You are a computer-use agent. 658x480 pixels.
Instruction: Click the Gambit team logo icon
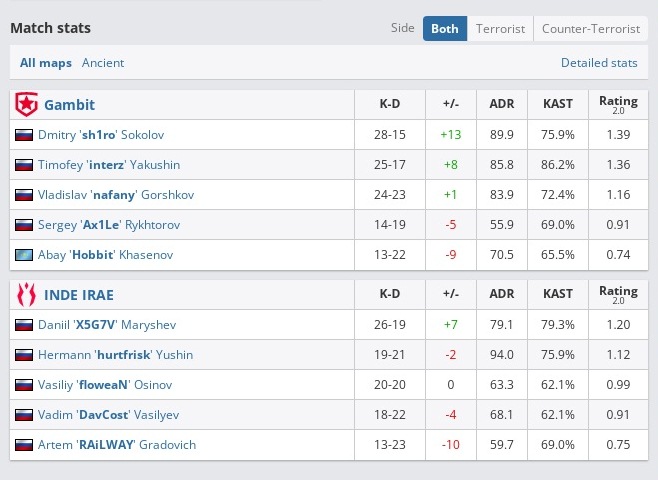(26, 104)
